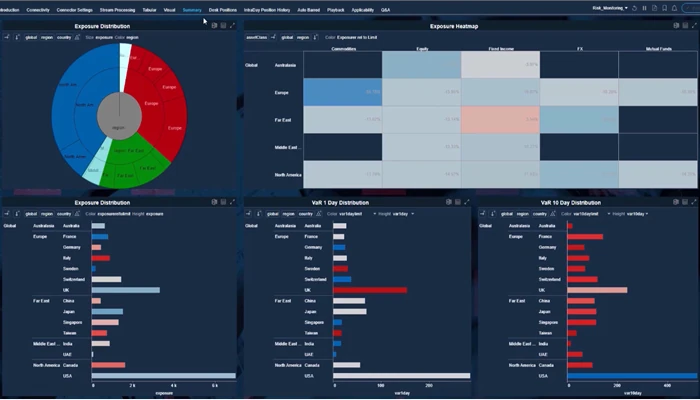This screenshot has width=700, height=400.
Task: Click the bookmark icon in top bar
Action: [x=665, y=8]
